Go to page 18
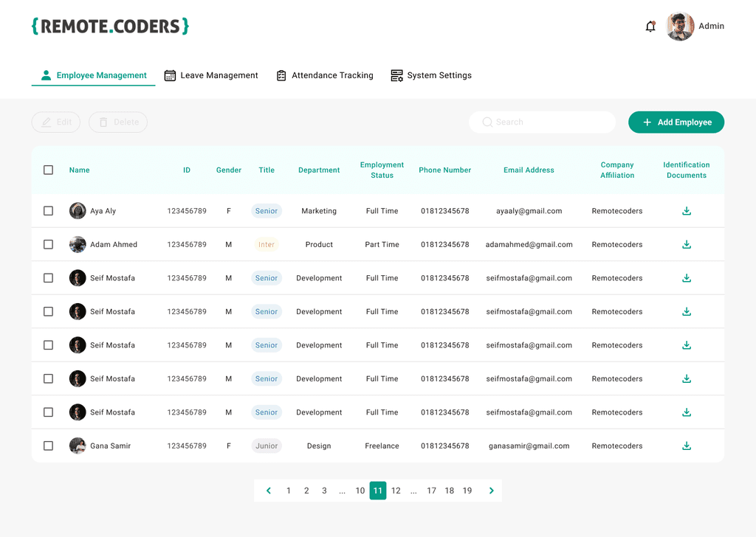 tap(450, 491)
